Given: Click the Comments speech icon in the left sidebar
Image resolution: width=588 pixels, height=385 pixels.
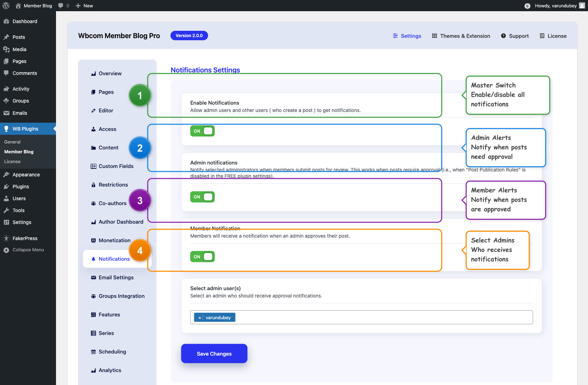Looking at the screenshot, I should point(6,73).
